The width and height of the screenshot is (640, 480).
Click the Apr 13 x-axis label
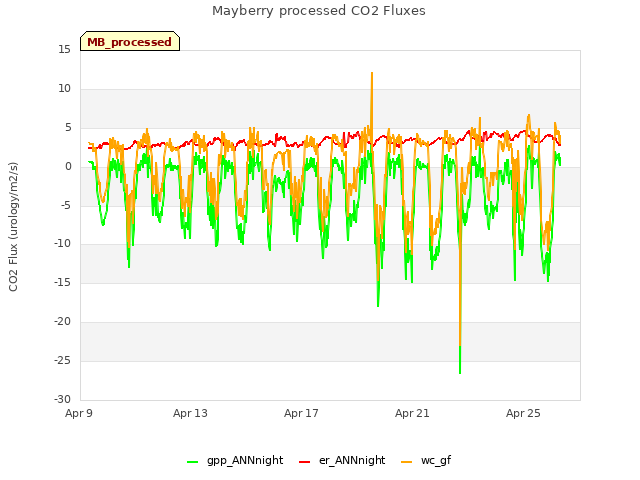(190, 413)
